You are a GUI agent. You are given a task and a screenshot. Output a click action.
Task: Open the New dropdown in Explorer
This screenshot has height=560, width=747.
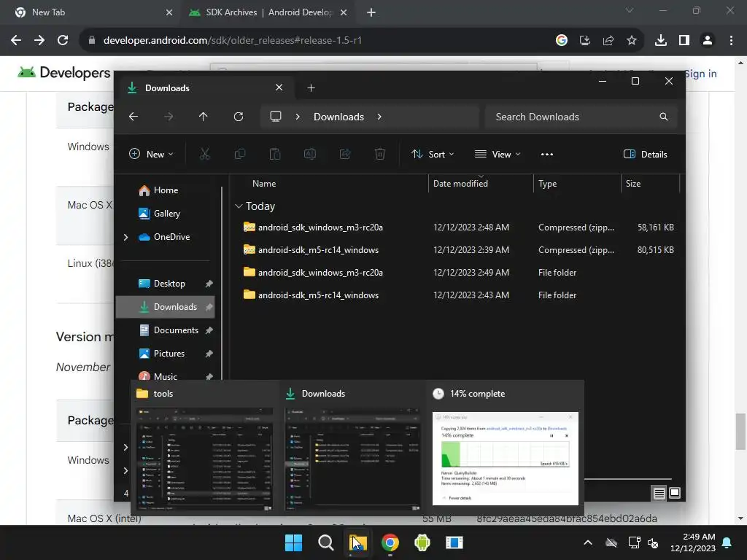[151, 155]
